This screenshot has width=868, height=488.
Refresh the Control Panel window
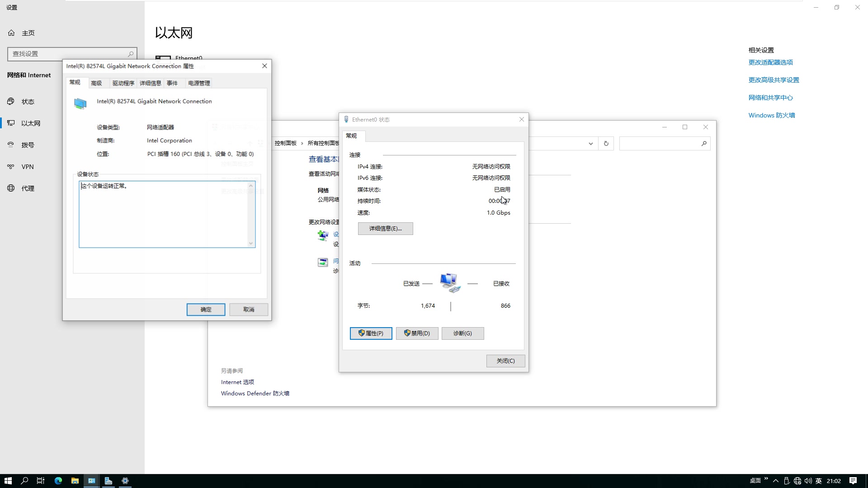606,144
